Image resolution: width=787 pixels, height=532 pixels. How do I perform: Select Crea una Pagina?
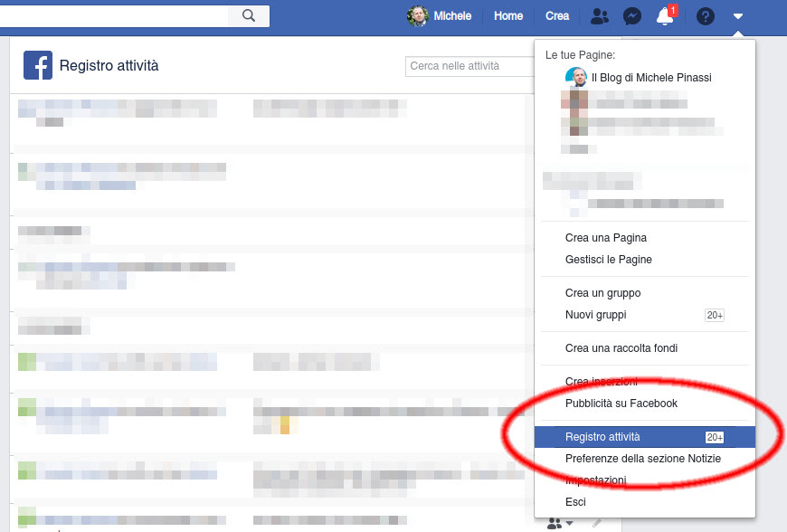tap(606, 238)
